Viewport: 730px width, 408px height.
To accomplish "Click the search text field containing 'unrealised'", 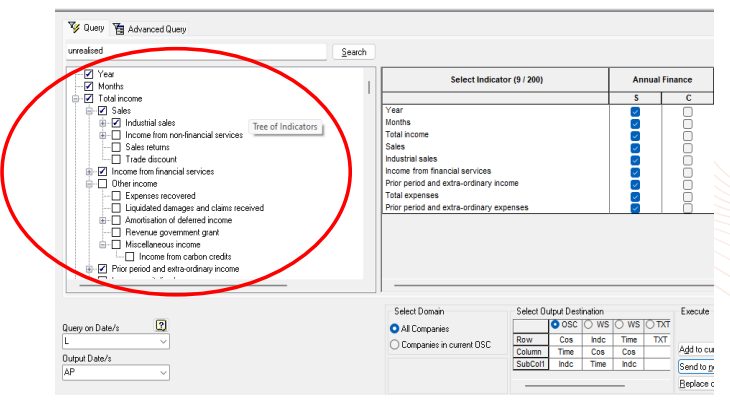I will click(x=195, y=52).
